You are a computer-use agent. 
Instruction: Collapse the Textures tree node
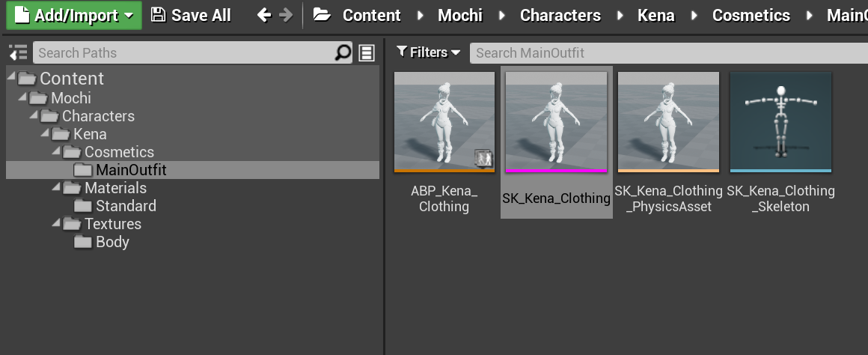tap(56, 222)
